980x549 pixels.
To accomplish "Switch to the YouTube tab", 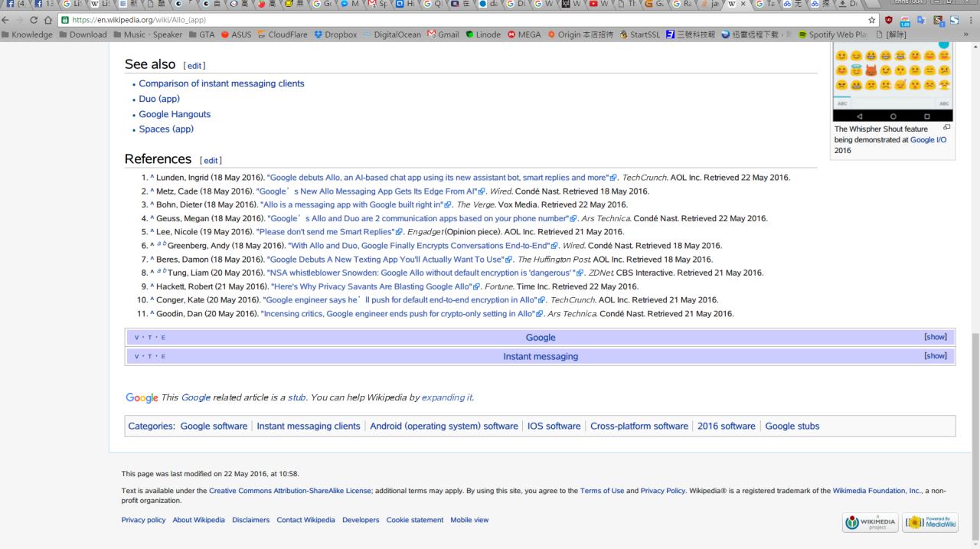I will [x=592, y=5].
